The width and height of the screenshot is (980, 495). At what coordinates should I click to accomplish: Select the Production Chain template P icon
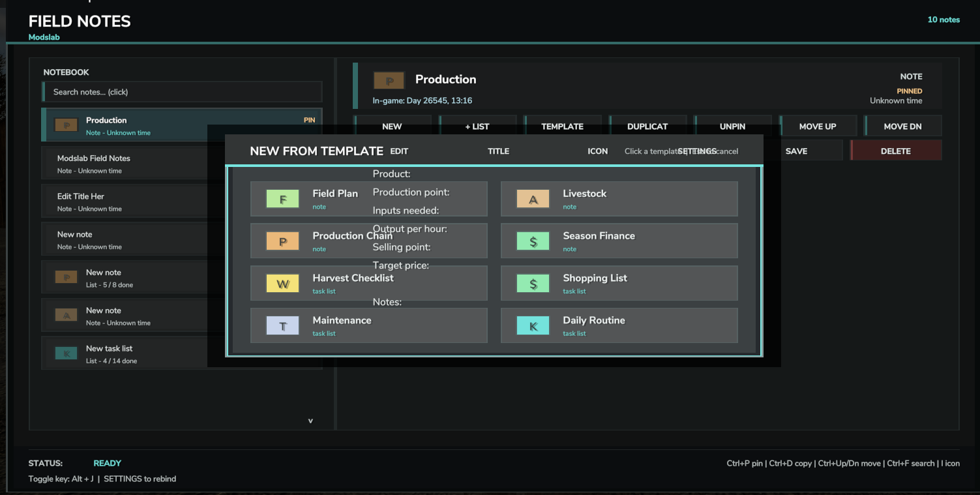(282, 241)
